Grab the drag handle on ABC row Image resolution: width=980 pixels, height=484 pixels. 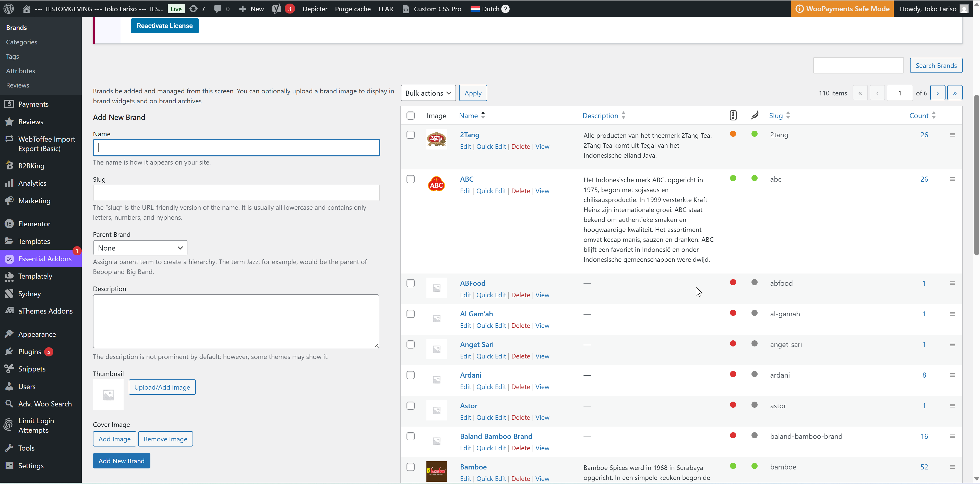(953, 179)
